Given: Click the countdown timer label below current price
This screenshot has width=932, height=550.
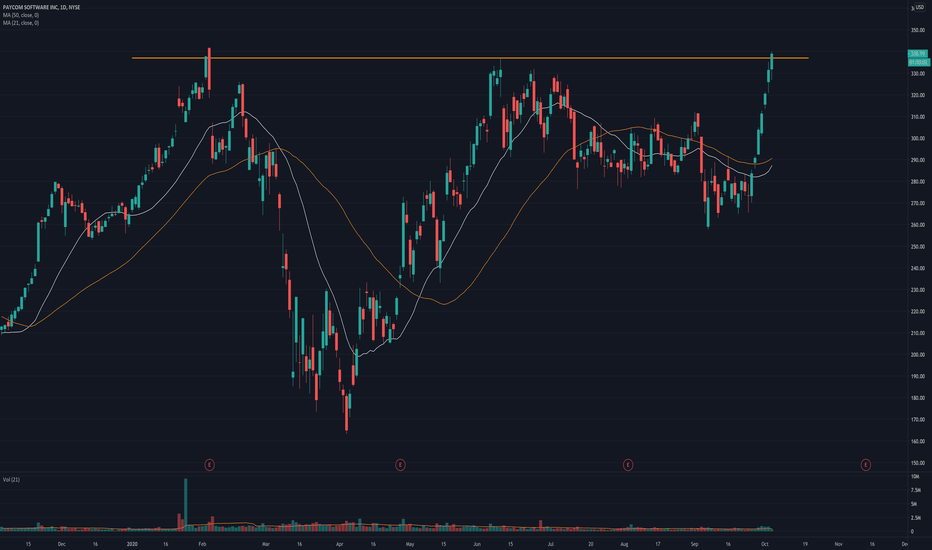Looking at the screenshot, I should tap(918, 62).
